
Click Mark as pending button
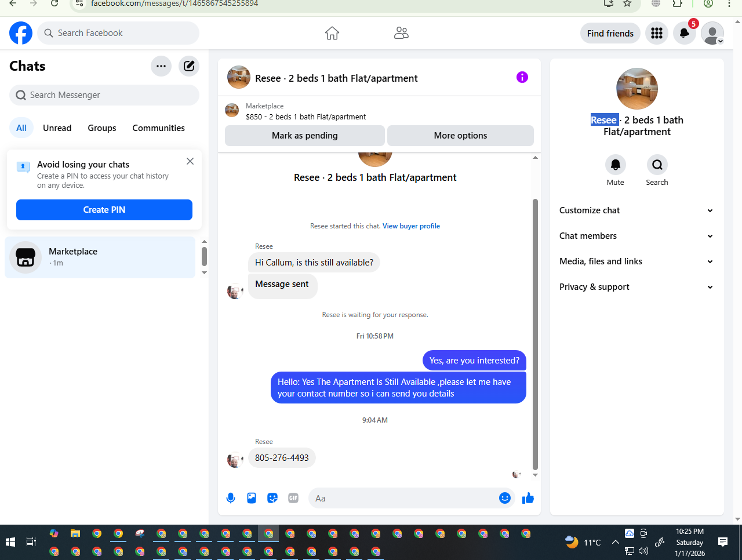pos(305,136)
